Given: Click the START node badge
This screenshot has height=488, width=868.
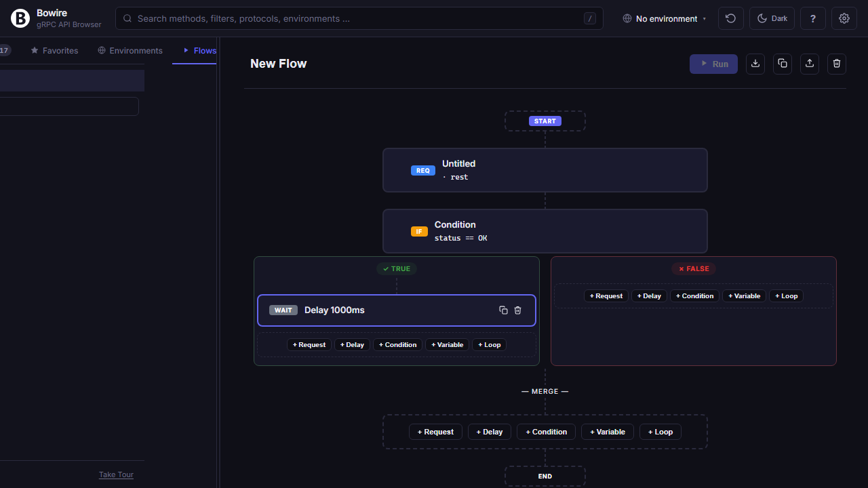Looking at the screenshot, I should 545,121.
